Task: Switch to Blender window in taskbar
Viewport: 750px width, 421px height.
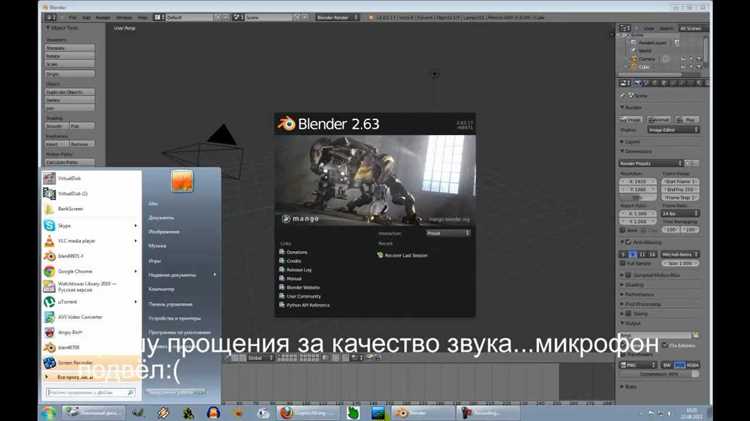Action: [422, 412]
